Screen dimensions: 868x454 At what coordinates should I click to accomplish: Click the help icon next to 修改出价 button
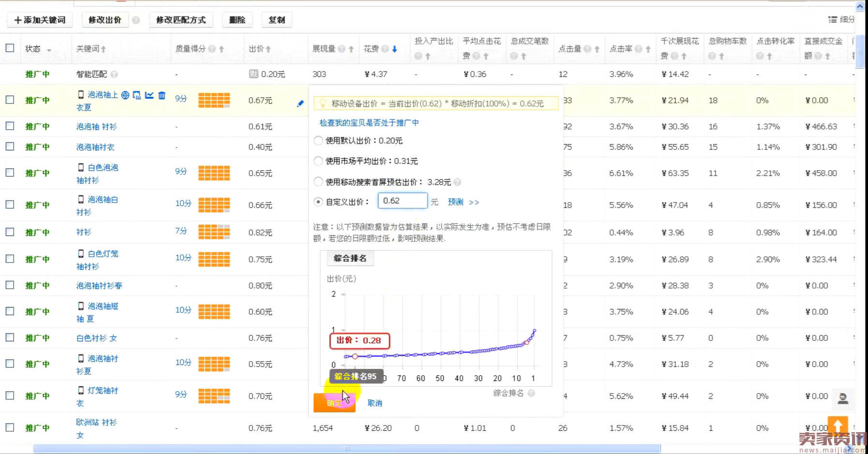pos(136,20)
